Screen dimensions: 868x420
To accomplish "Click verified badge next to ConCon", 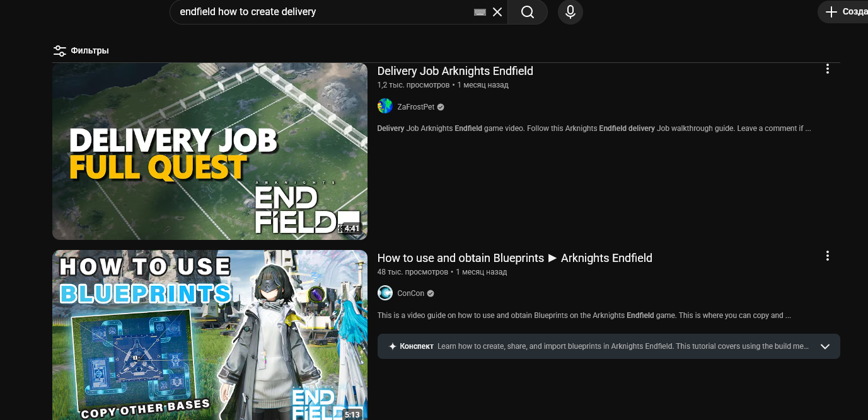I will tap(431, 293).
